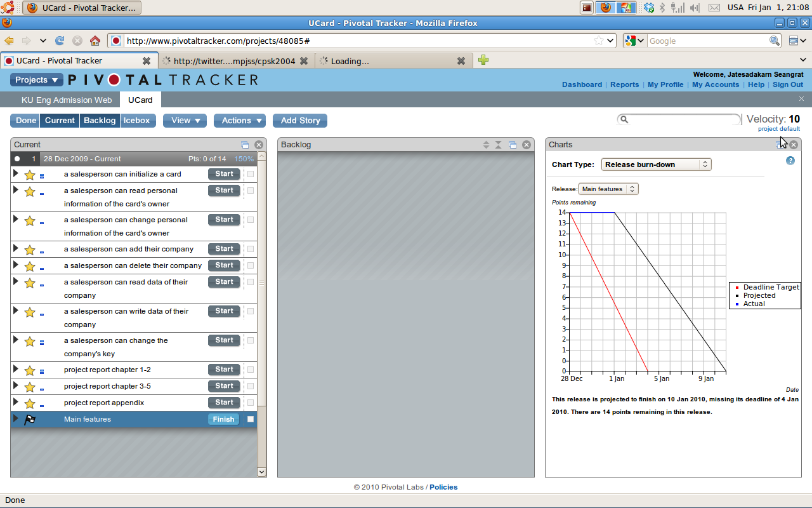812x508 pixels.
Task: Finish the Main features release
Action: (223, 419)
